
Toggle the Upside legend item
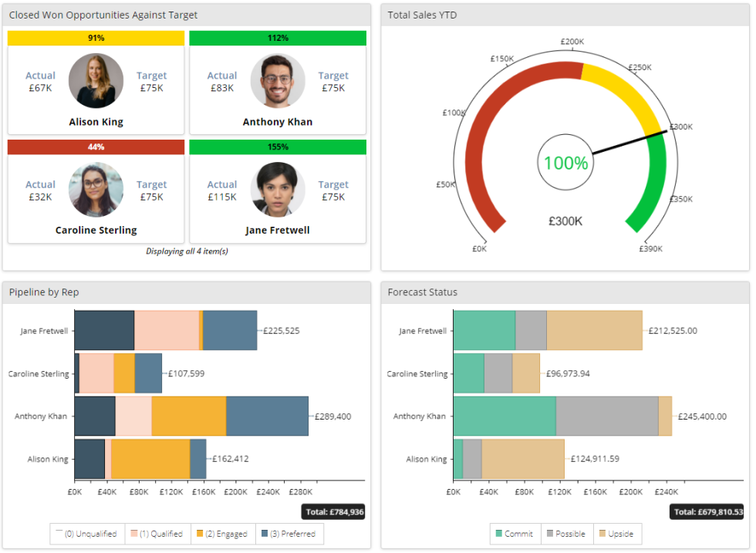click(x=615, y=534)
